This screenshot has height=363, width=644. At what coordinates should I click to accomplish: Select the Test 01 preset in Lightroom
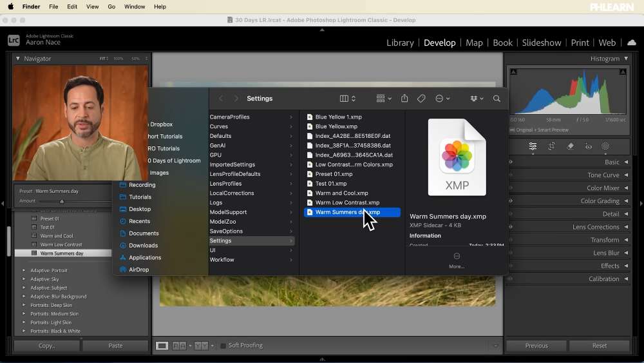tap(47, 228)
